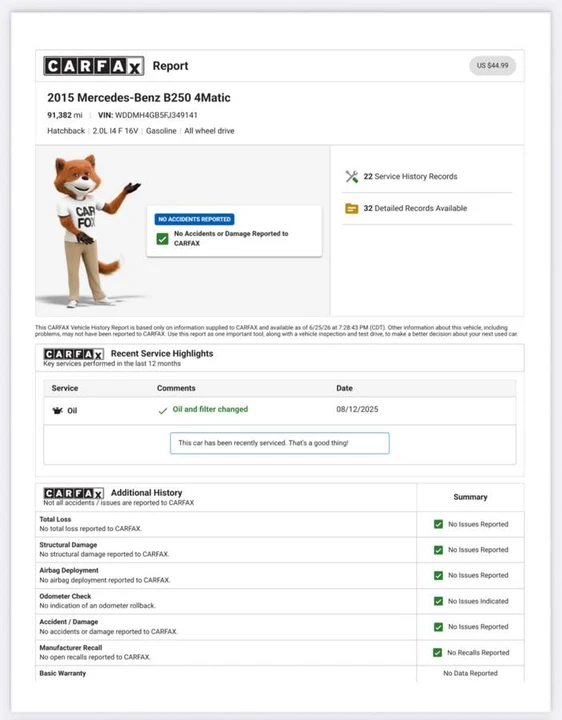The width and height of the screenshot is (562, 720).
Task: Click the Car Fox mascot image
Action: [x=91, y=231]
